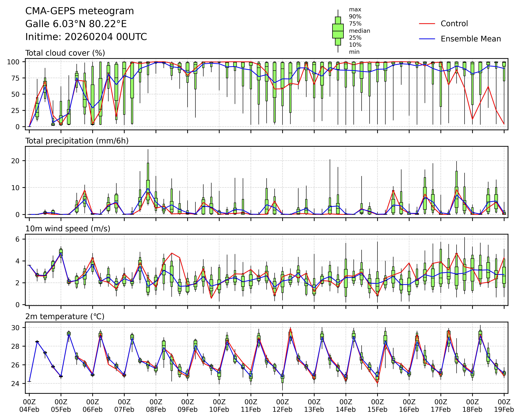The height and width of the screenshot is (420, 521).
Task: Click the '00Z 04Feb' x-axis label
Action: tap(29, 406)
